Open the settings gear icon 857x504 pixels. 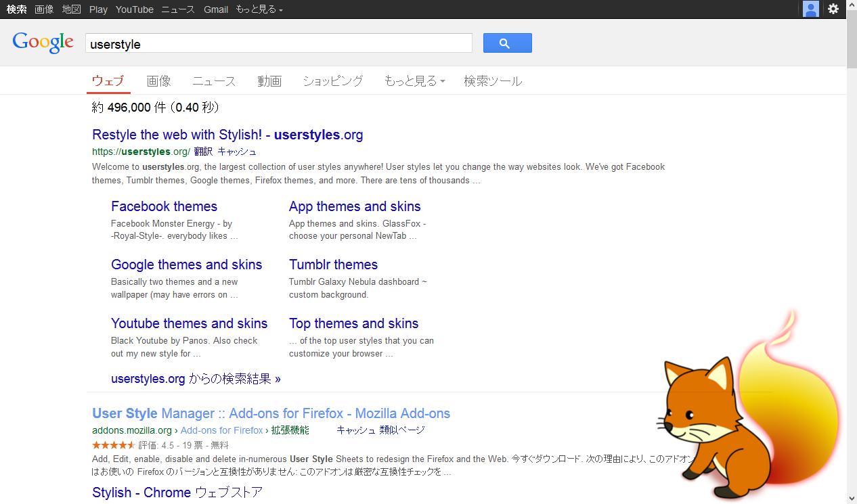coord(833,9)
